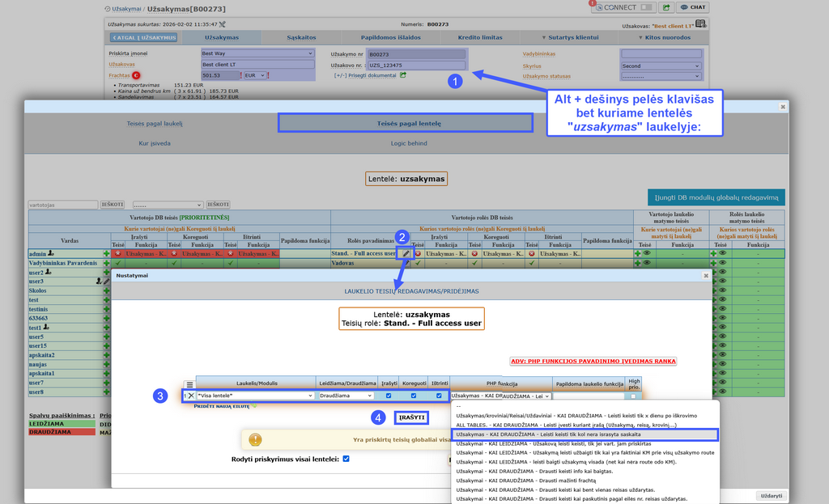Toggle eye icon in Vadovas row user-field view rights
Image resolution: width=829 pixels, height=504 pixels.
click(x=646, y=263)
